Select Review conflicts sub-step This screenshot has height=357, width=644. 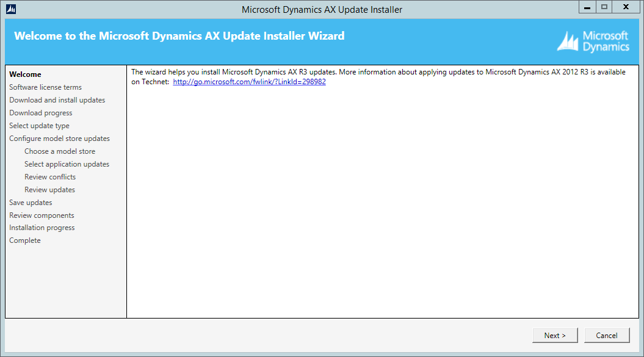[x=50, y=176]
